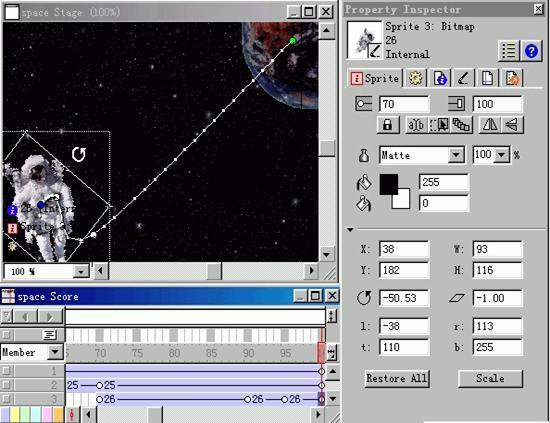550x423 pixels.
Task: Click the Scale button
Action: (x=490, y=378)
